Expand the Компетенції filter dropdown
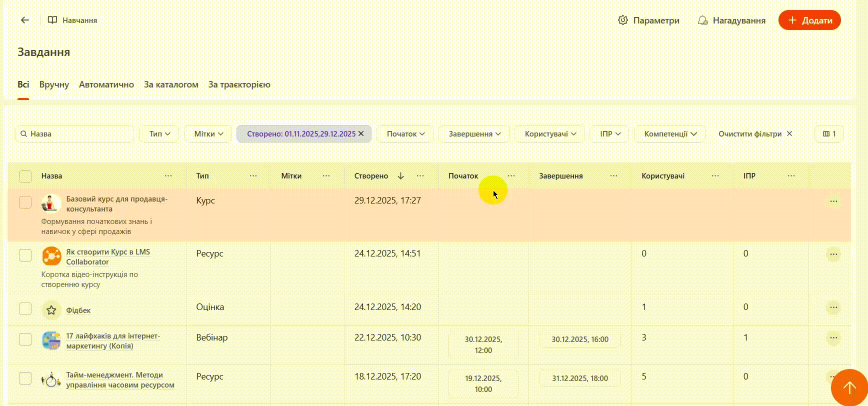This screenshot has width=868, height=406. tap(670, 134)
